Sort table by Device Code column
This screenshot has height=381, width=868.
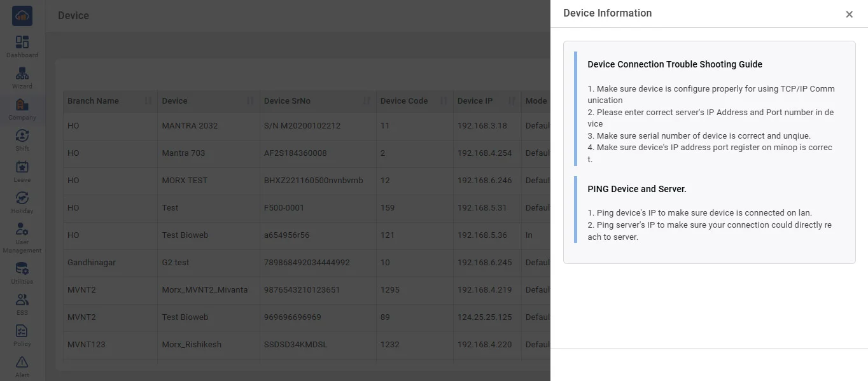(443, 101)
